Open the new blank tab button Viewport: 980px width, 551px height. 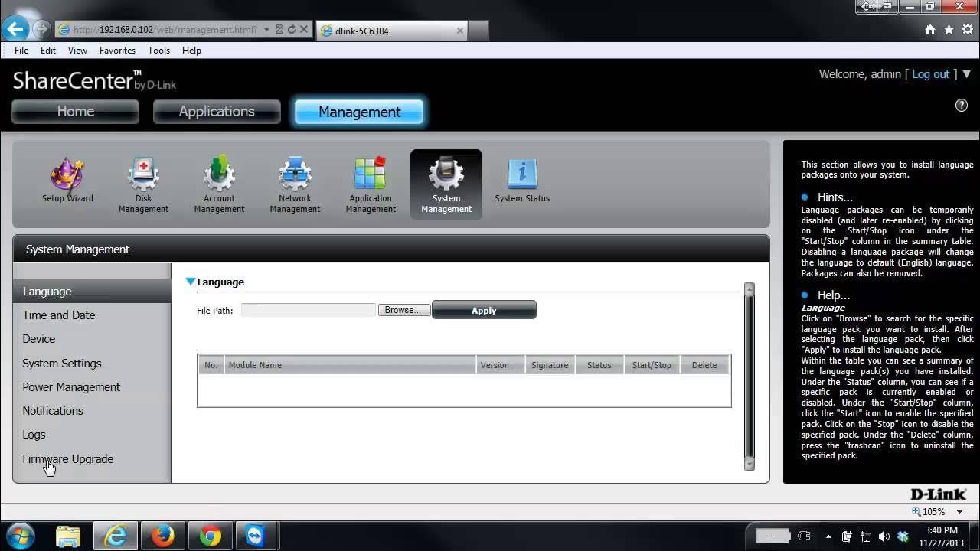click(x=478, y=31)
